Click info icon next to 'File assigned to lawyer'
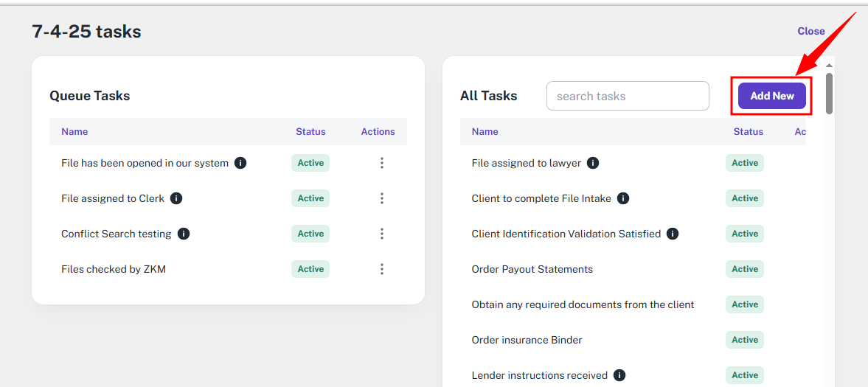 593,163
